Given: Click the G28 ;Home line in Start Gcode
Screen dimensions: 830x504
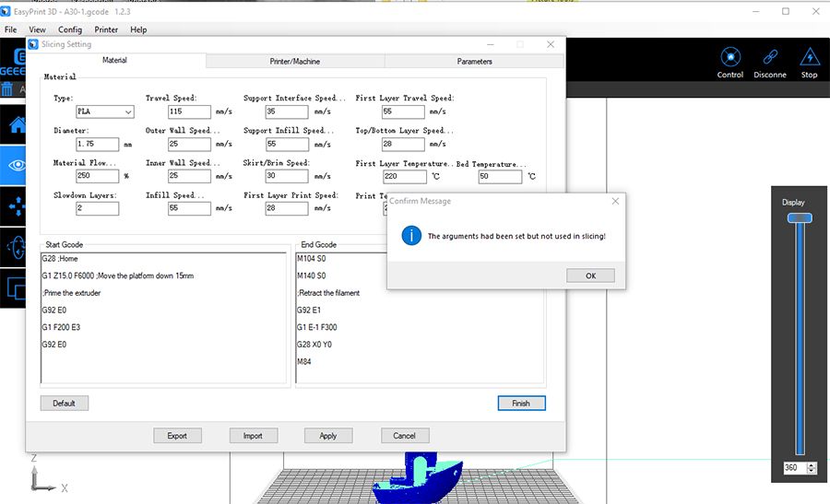Looking at the screenshot, I should click(x=60, y=259).
